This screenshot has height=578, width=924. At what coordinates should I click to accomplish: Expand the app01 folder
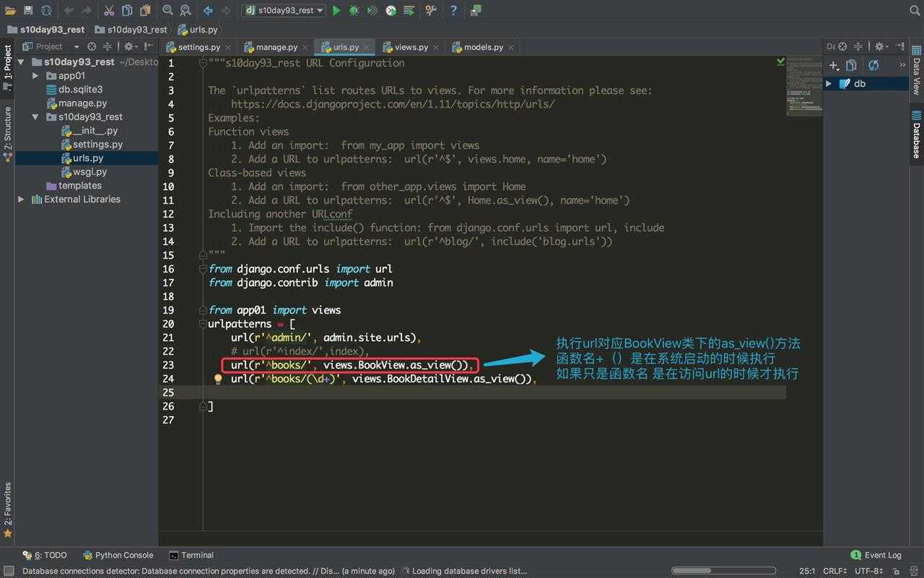35,75
